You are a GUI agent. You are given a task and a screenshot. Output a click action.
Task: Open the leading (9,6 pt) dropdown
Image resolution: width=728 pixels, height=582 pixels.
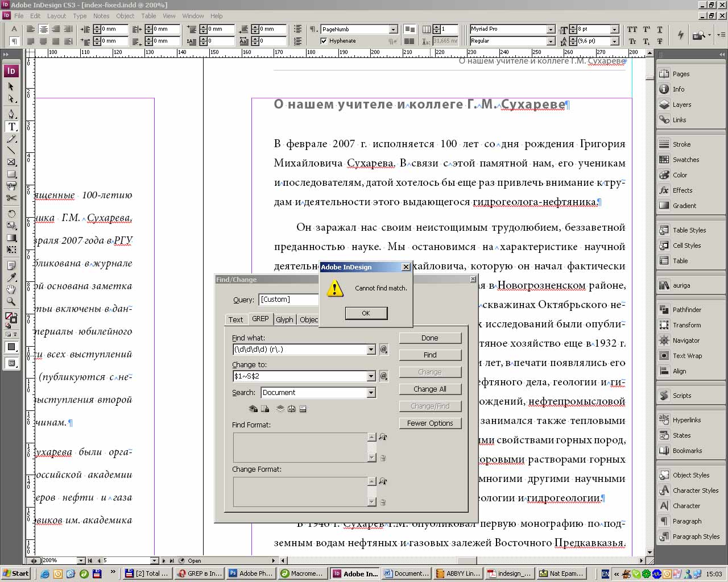(614, 41)
